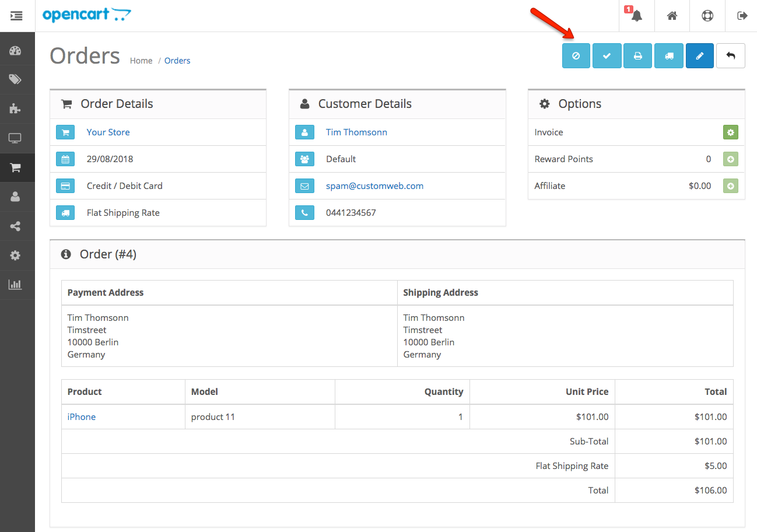
Task: Print the invoice using printer icon
Action: pyautogui.click(x=637, y=56)
